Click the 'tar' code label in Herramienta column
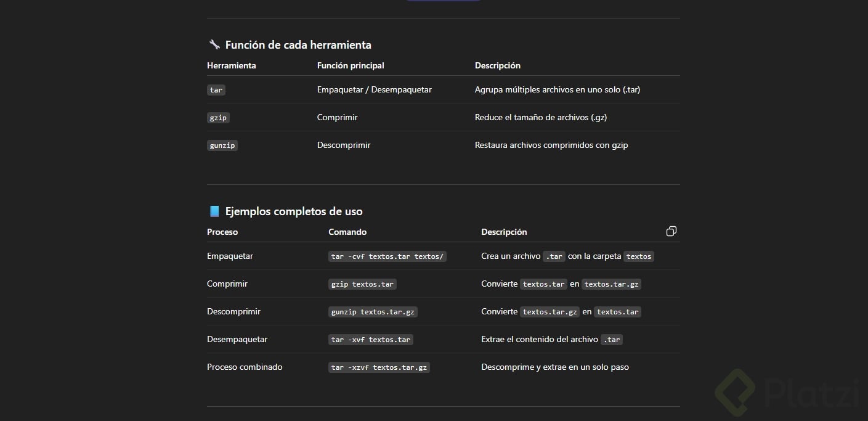This screenshot has width=868, height=421. pos(216,90)
